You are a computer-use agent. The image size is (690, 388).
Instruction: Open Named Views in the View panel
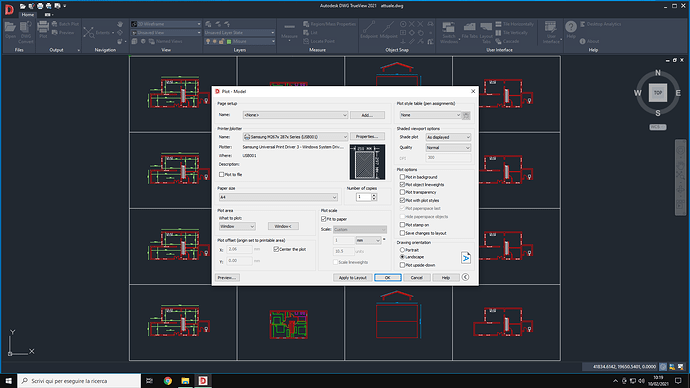(x=165, y=41)
